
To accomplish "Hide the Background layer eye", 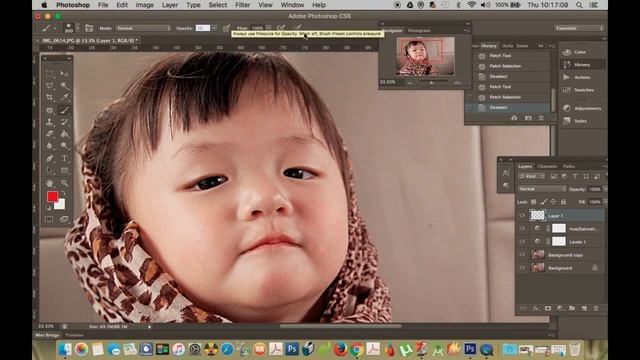I will pyautogui.click(x=522, y=268).
